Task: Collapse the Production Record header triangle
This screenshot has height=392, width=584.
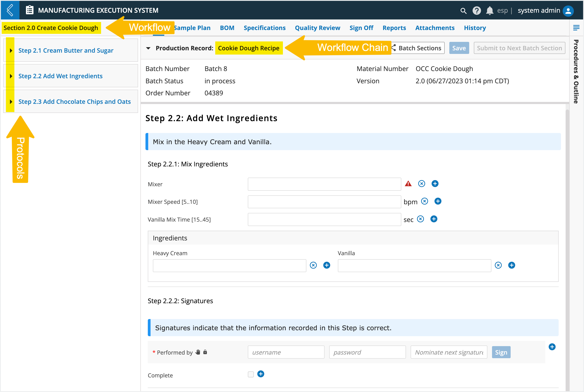Action: (148, 48)
